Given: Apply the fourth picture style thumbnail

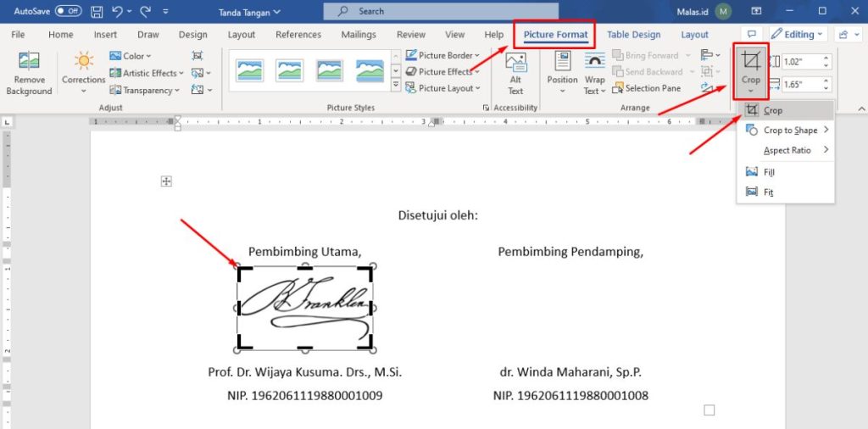Looking at the screenshot, I should pyautogui.click(x=370, y=70).
